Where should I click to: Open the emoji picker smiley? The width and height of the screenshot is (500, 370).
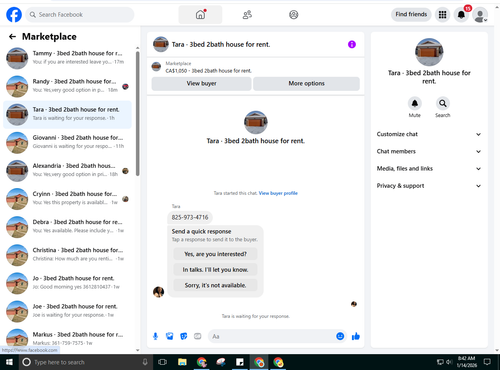(340, 336)
